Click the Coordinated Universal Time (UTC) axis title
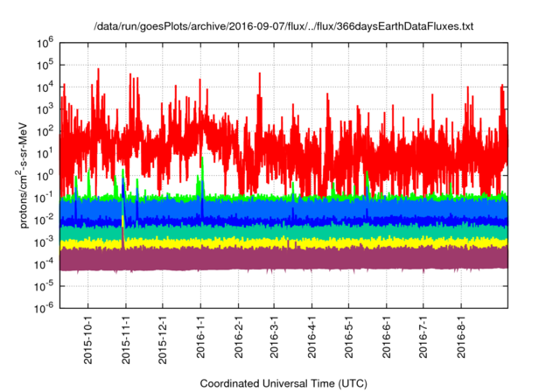The height and width of the screenshot is (392, 560). [x=283, y=384]
